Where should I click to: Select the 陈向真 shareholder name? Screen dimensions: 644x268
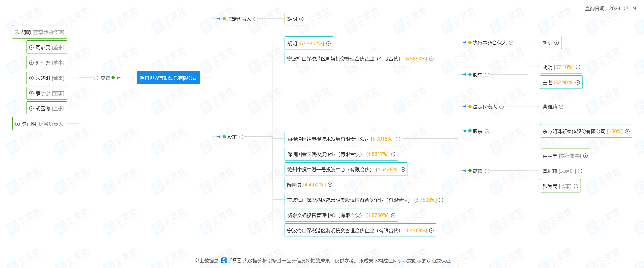point(294,185)
